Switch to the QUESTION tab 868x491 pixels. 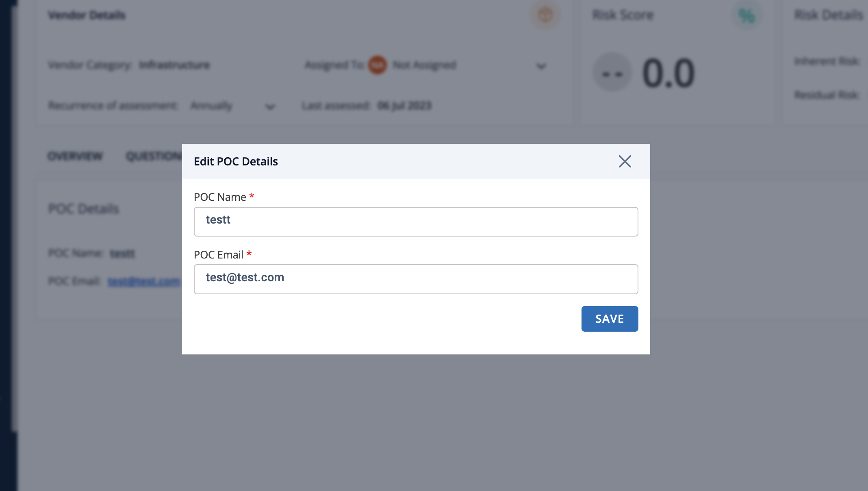click(154, 156)
